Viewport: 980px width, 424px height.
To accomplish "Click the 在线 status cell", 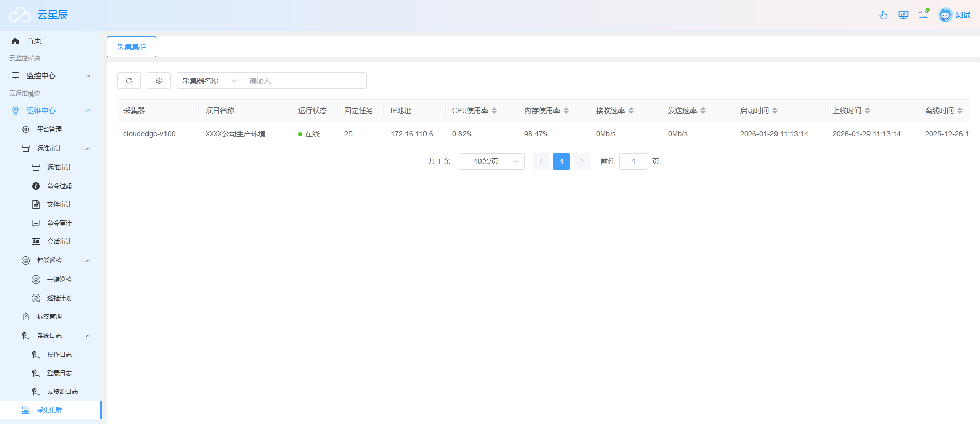I will tap(309, 134).
